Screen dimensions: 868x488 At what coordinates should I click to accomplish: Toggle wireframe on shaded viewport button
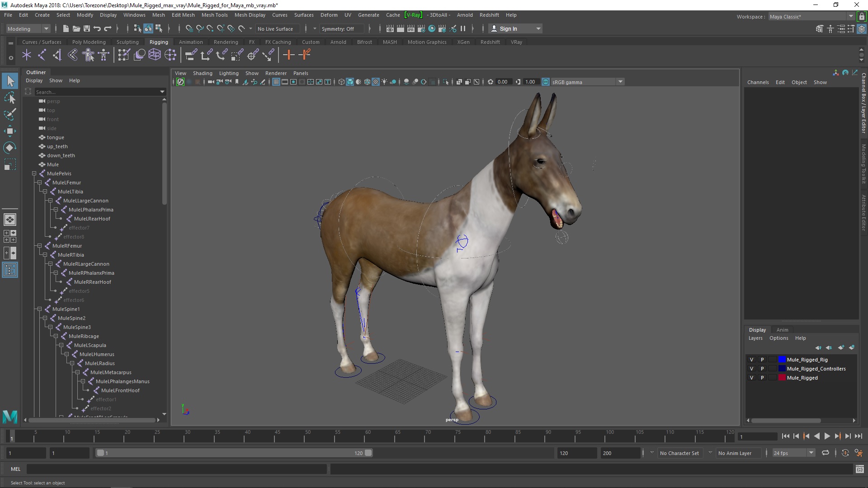click(x=367, y=82)
